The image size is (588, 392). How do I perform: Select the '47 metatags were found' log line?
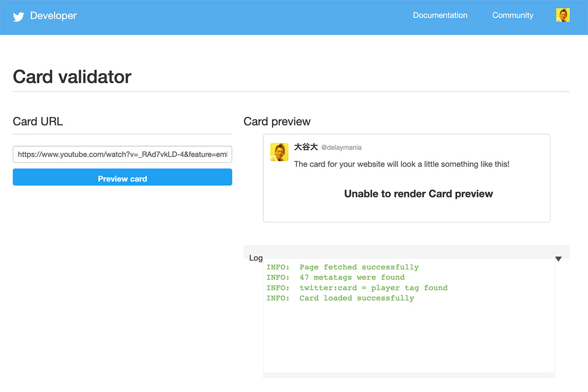click(335, 277)
